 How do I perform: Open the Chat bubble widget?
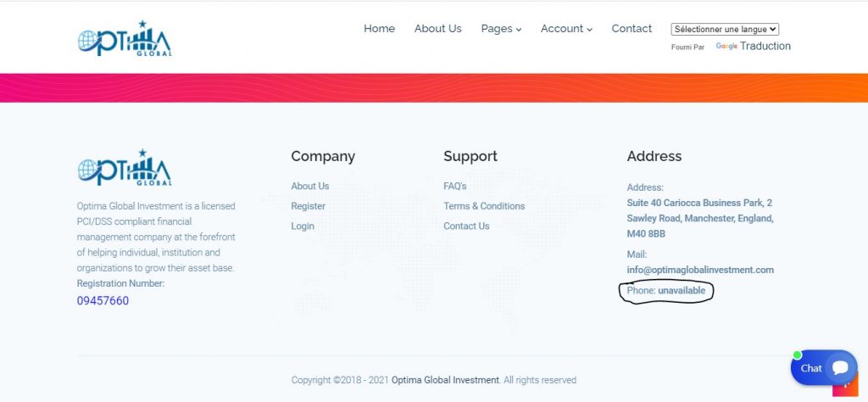click(x=823, y=367)
